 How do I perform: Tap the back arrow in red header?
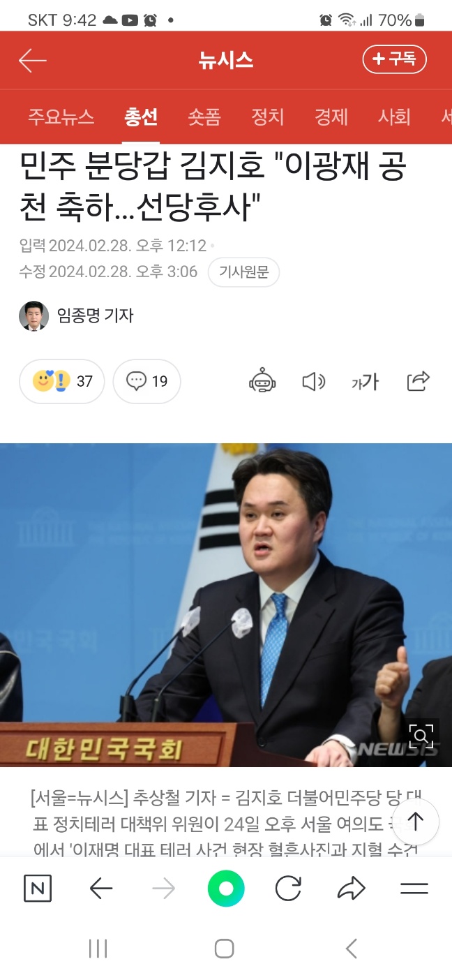[32, 60]
